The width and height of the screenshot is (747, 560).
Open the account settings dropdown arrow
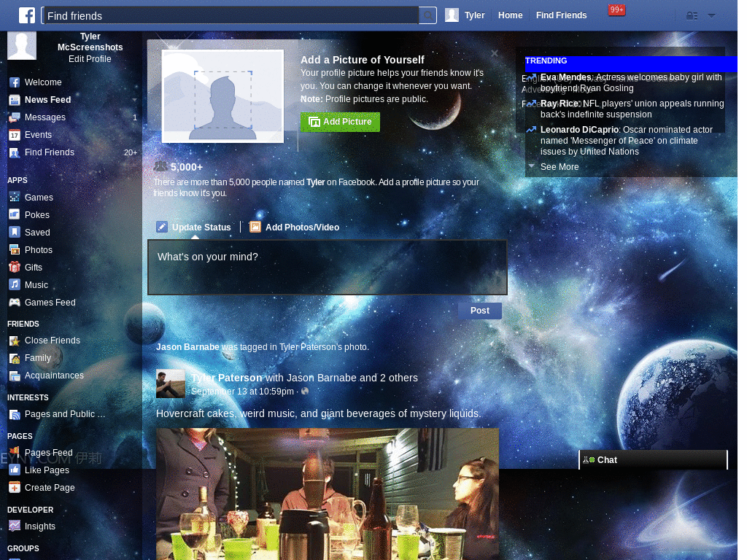click(x=711, y=15)
